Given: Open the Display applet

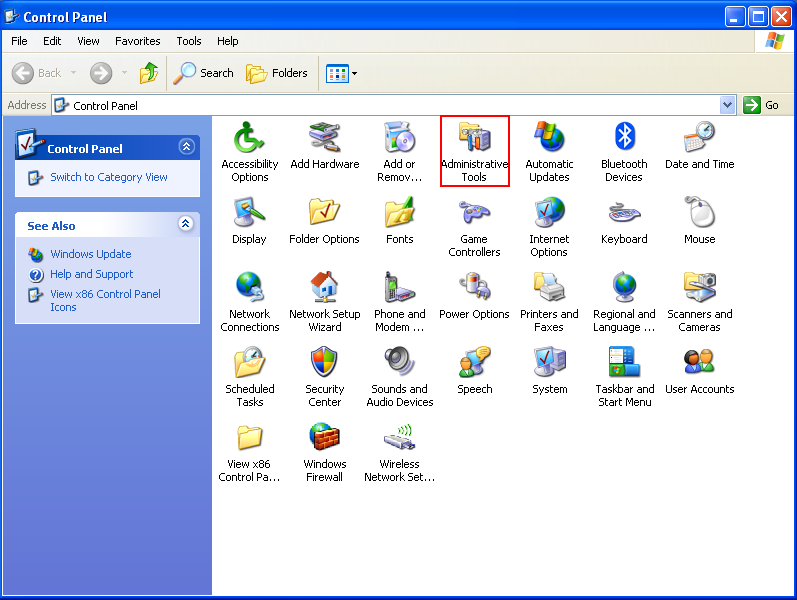Looking at the screenshot, I should pos(249,221).
